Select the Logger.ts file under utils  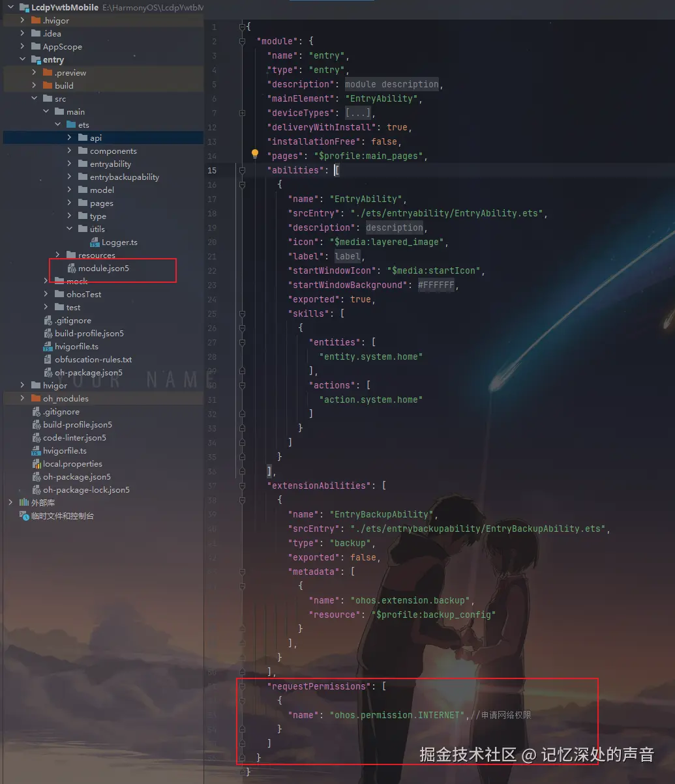coord(120,242)
